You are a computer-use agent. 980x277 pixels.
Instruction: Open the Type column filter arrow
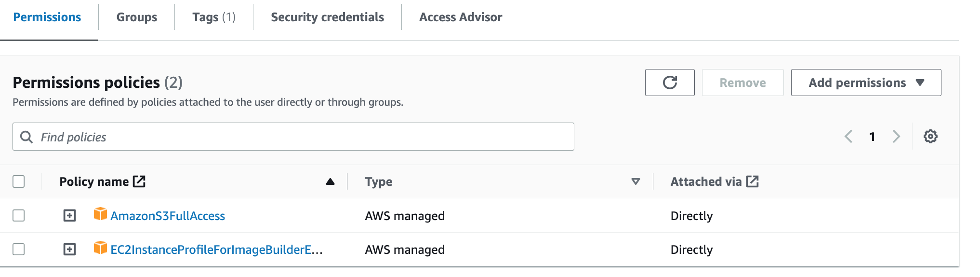[x=636, y=181]
